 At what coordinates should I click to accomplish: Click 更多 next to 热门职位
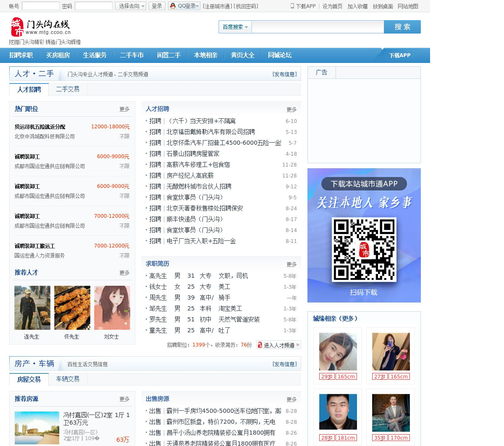point(124,109)
